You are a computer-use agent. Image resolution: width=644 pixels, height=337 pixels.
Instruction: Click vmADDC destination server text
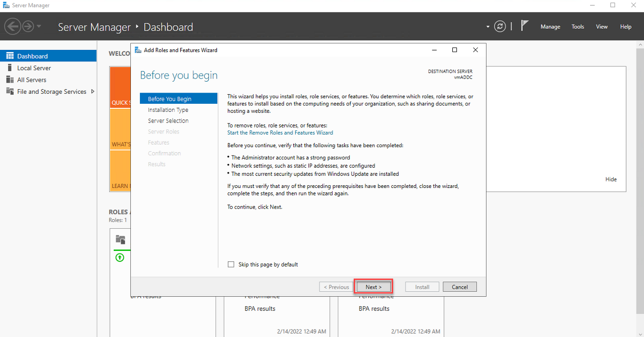pos(463,78)
